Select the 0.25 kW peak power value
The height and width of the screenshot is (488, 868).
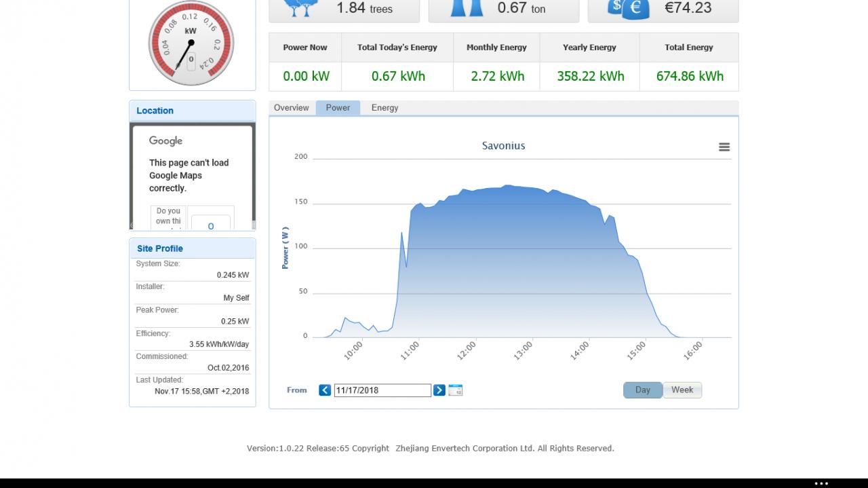[x=235, y=321]
